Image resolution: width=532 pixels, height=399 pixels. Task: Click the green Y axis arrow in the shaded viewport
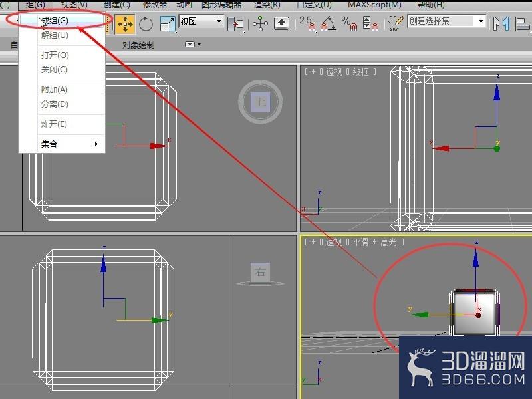[x=420, y=315]
